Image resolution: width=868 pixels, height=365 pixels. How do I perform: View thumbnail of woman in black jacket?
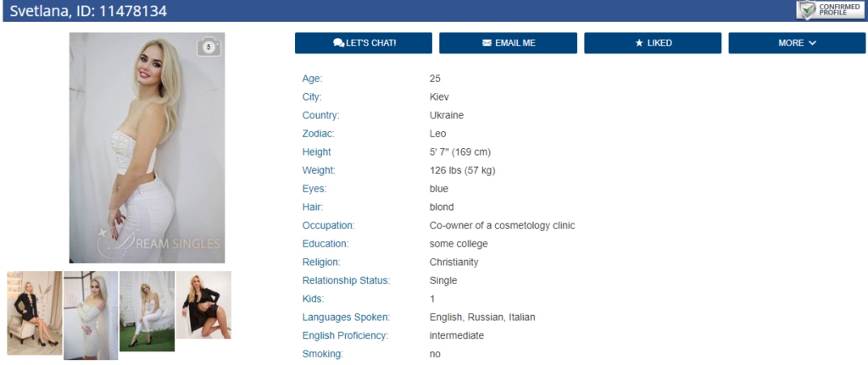203,305
